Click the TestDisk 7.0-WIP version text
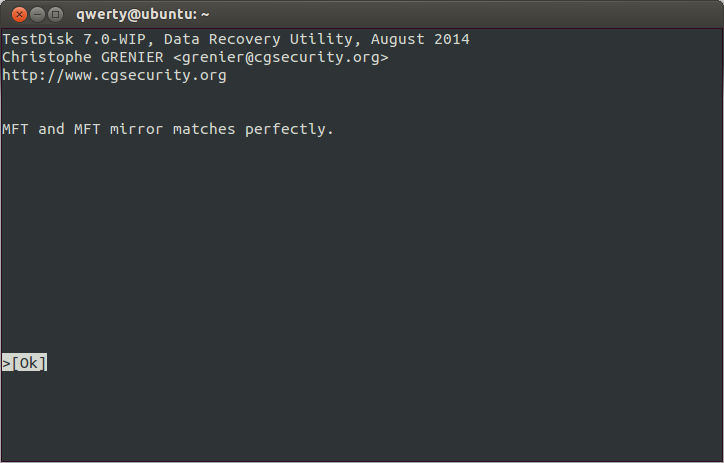The height and width of the screenshot is (463, 724). pyautogui.click(x=74, y=39)
